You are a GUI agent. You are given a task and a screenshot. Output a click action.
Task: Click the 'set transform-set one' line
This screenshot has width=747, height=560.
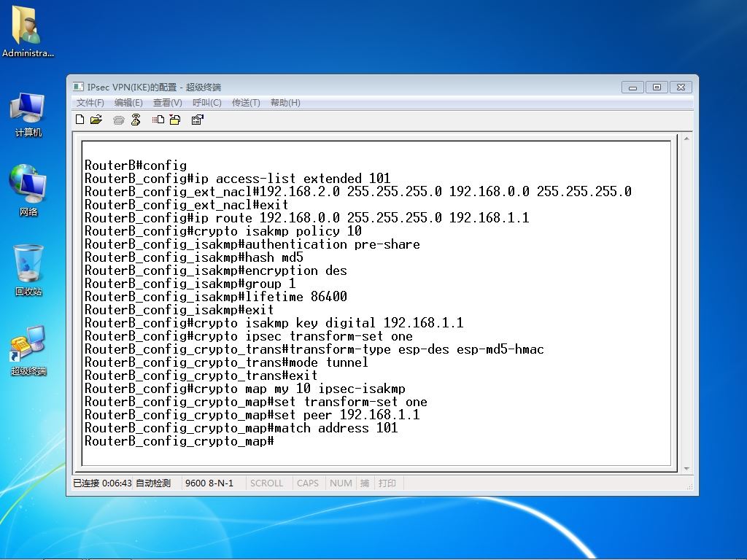pyautogui.click(x=256, y=402)
